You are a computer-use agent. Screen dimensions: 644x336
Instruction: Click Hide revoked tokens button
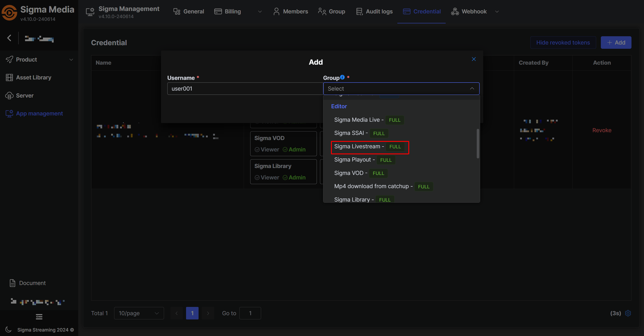click(x=563, y=43)
